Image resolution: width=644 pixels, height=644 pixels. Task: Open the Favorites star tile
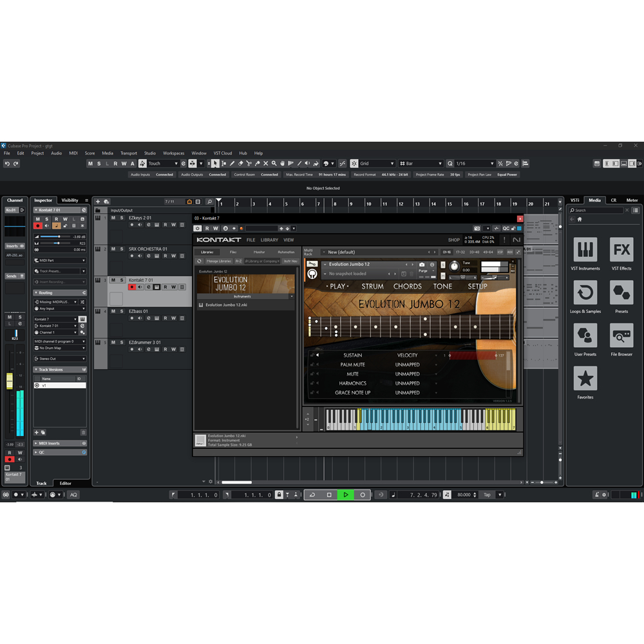click(x=585, y=378)
